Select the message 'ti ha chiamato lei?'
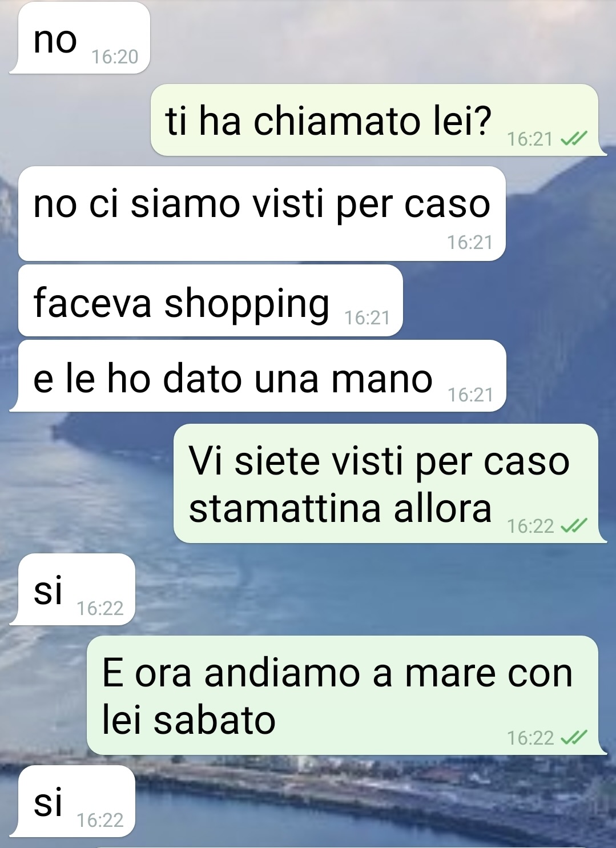The width and height of the screenshot is (616, 848). click(x=377, y=120)
